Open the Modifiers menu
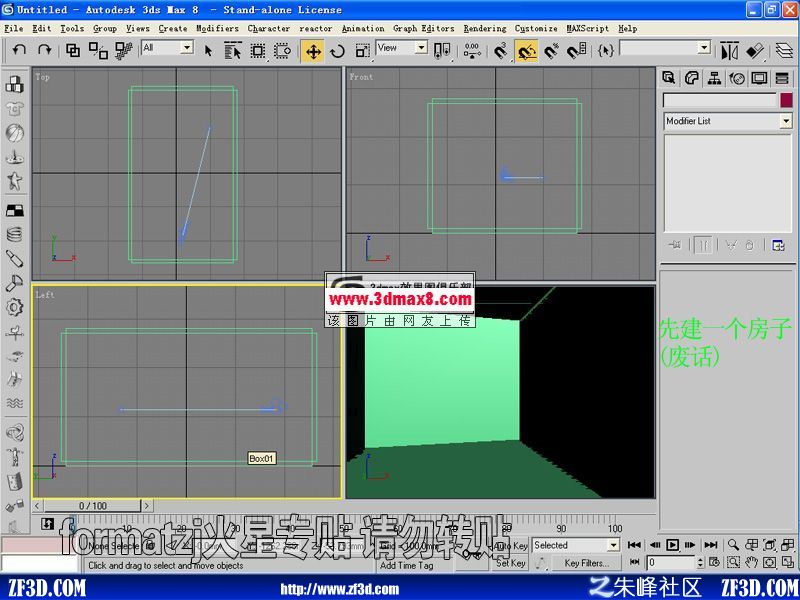This screenshot has width=800, height=600. (x=217, y=29)
